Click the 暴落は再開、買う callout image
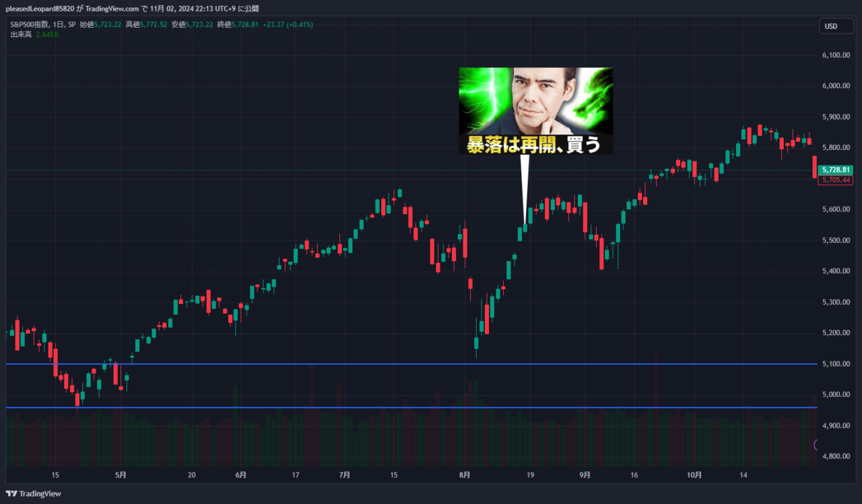Screen dimensions: 862x504 pos(535,110)
